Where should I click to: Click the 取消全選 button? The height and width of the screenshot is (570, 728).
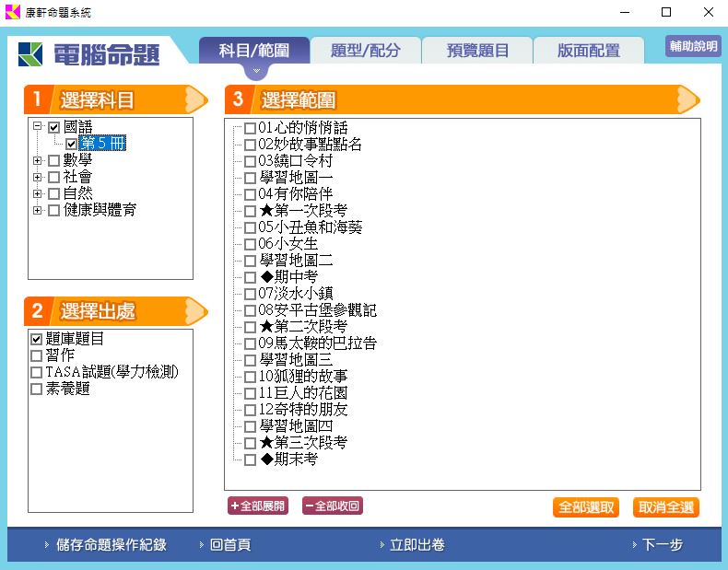(665, 507)
